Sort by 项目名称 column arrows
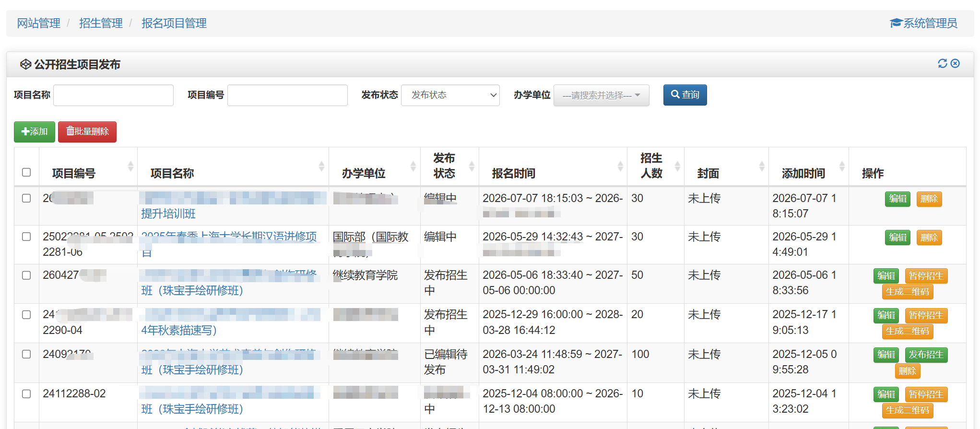Screen dimensions: 980x429 click(321, 167)
